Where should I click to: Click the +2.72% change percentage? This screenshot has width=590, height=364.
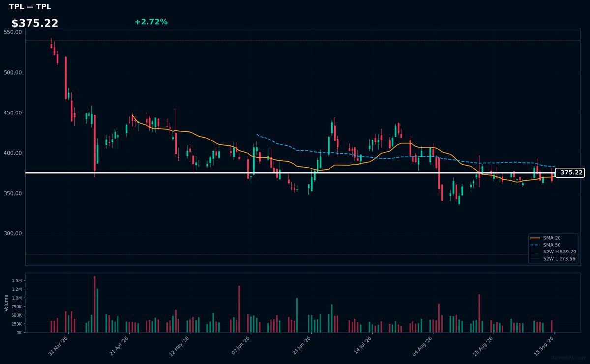coord(151,22)
